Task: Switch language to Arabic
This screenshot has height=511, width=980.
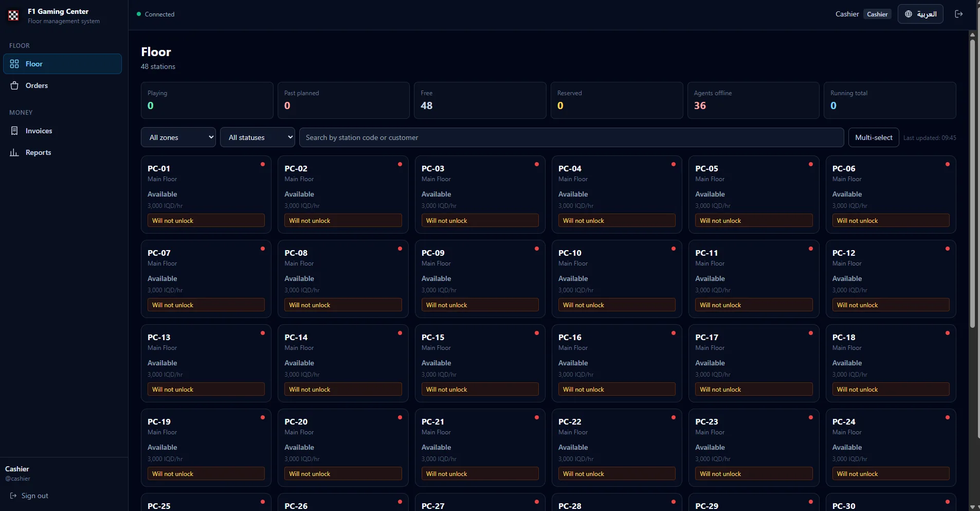Action: click(x=920, y=14)
